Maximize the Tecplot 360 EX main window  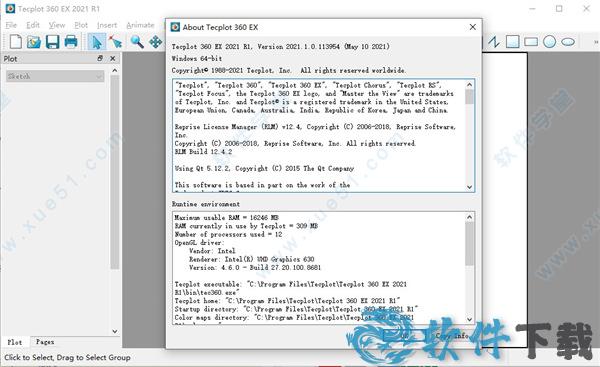[x=559, y=8]
